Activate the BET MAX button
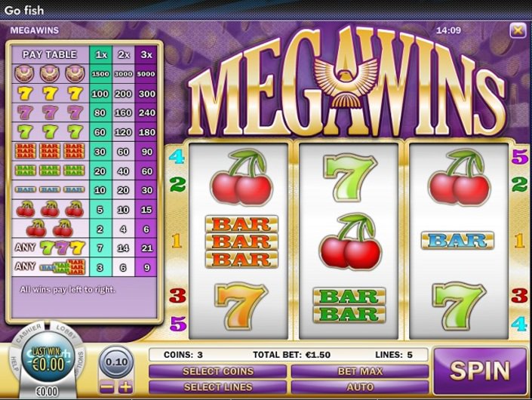Screen dimensions: 532x400 point(360,371)
